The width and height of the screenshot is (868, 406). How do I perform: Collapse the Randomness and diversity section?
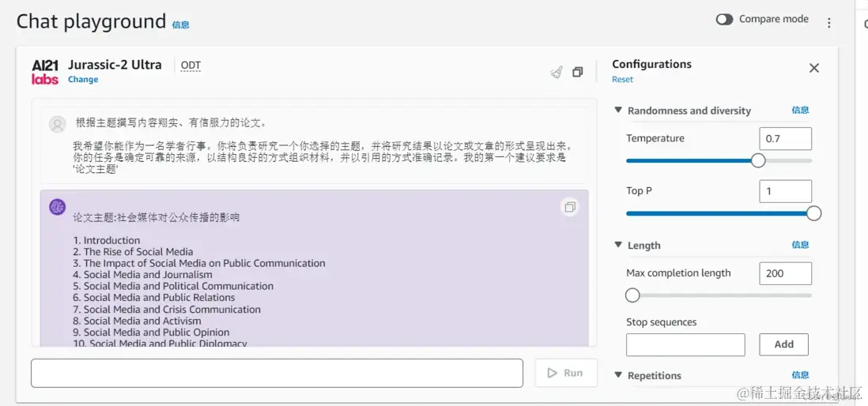pos(618,111)
